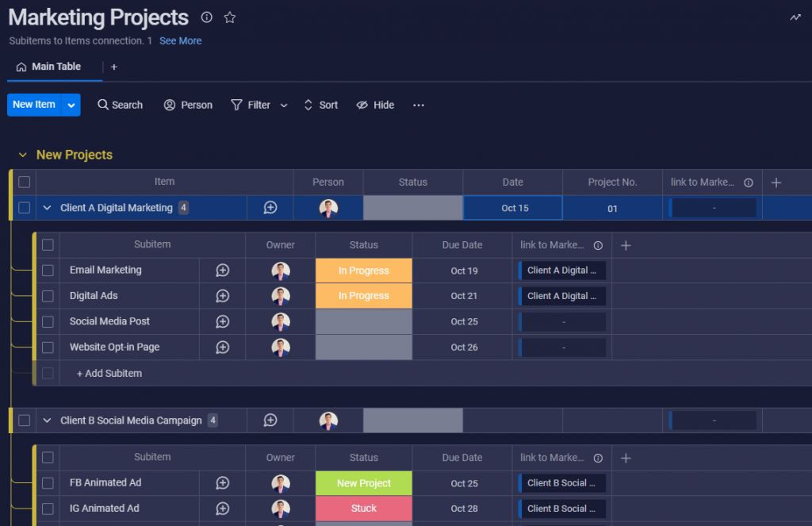Screen dimensions: 812x526
Task: Follow the See More link
Action: (x=180, y=41)
